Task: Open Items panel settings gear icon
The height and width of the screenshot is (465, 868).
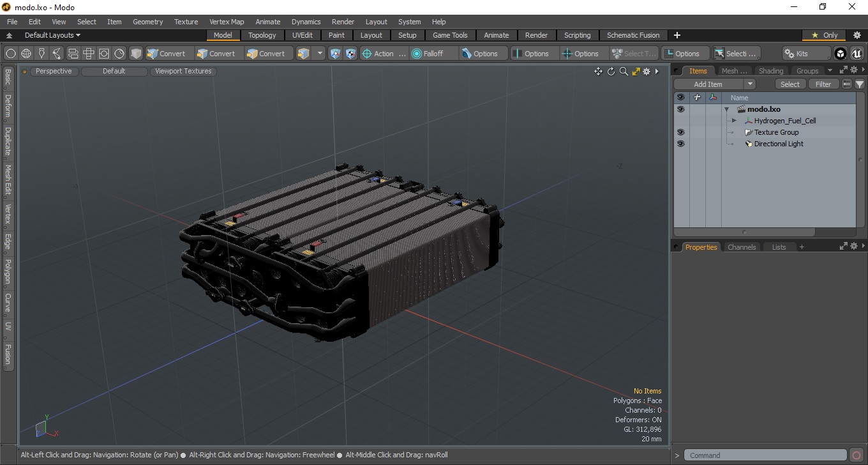Action: pos(853,70)
